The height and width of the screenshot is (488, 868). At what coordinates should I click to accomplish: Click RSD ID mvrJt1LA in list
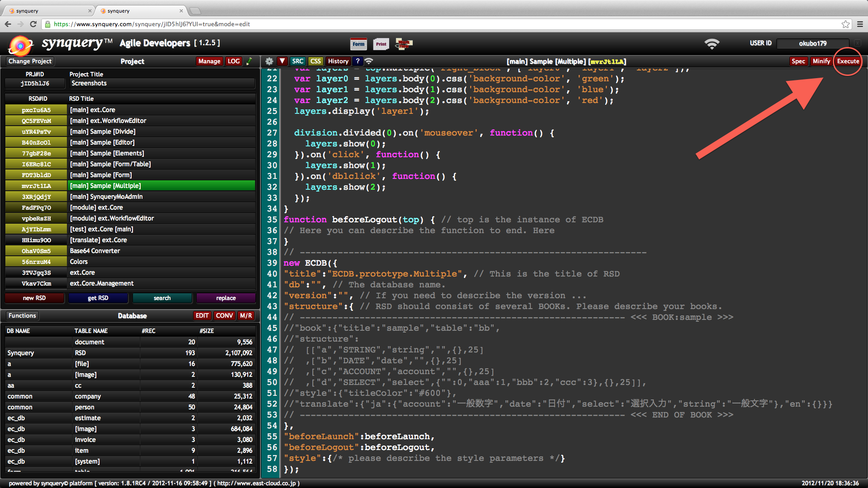[x=36, y=186]
